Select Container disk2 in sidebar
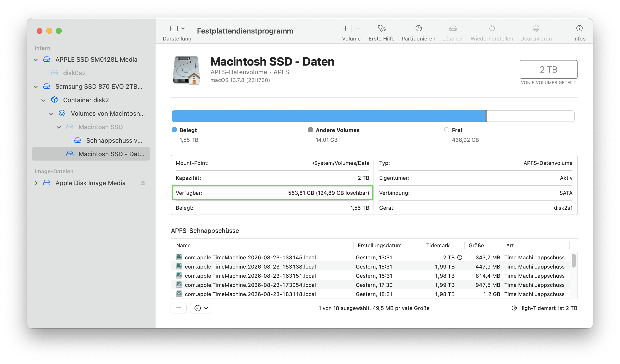Viewport: 620px width, 364px height. tap(91, 100)
